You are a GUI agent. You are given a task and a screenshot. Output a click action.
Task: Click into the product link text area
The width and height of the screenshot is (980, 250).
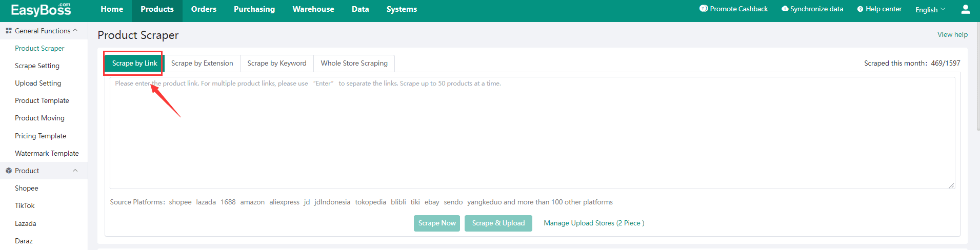click(x=532, y=133)
